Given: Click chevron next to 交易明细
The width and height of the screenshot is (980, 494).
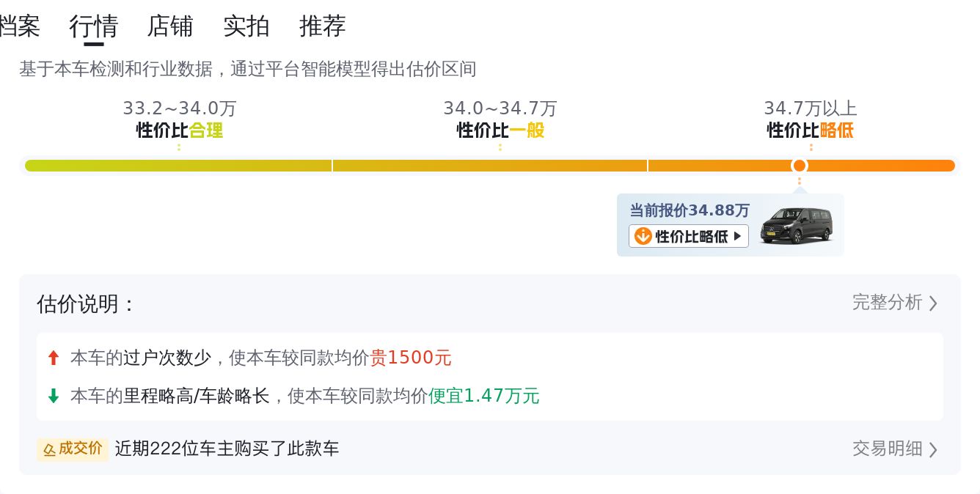Looking at the screenshot, I should coord(933,449).
